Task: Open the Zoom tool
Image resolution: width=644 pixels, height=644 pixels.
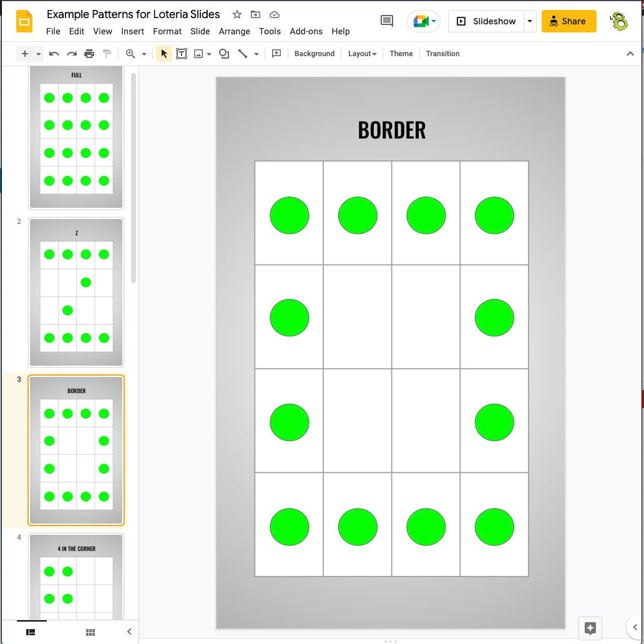Action: [x=131, y=54]
